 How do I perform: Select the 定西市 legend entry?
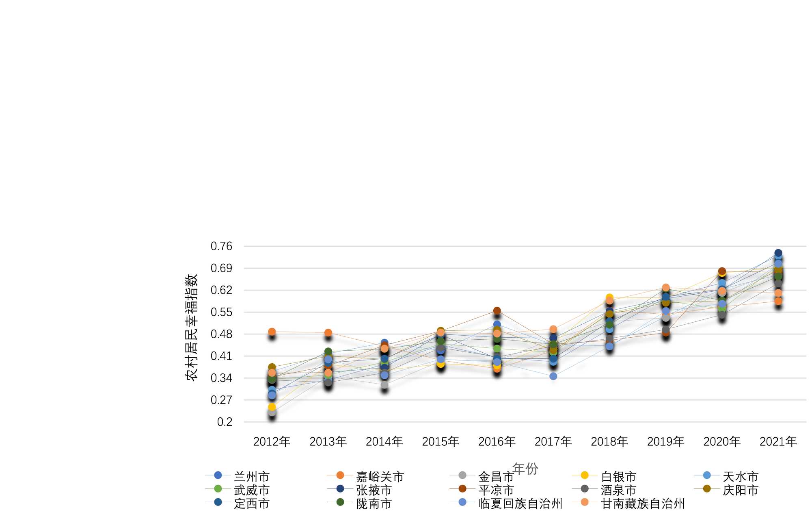251,503
